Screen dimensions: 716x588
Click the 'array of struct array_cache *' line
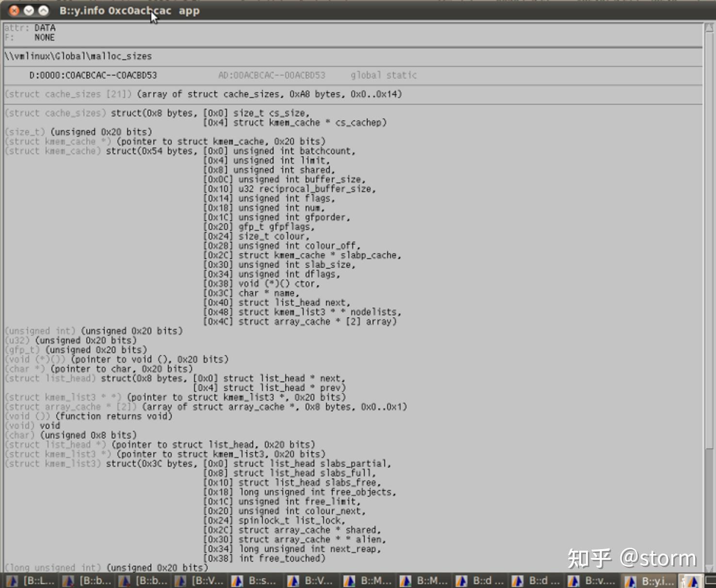tap(206, 407)
